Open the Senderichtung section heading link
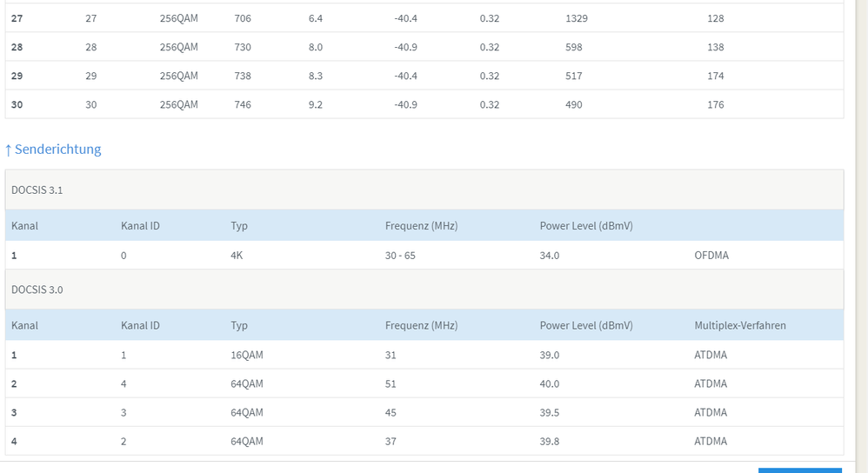Image resolution: width=868 pixels, height=473 pixels. pos(57,150)
